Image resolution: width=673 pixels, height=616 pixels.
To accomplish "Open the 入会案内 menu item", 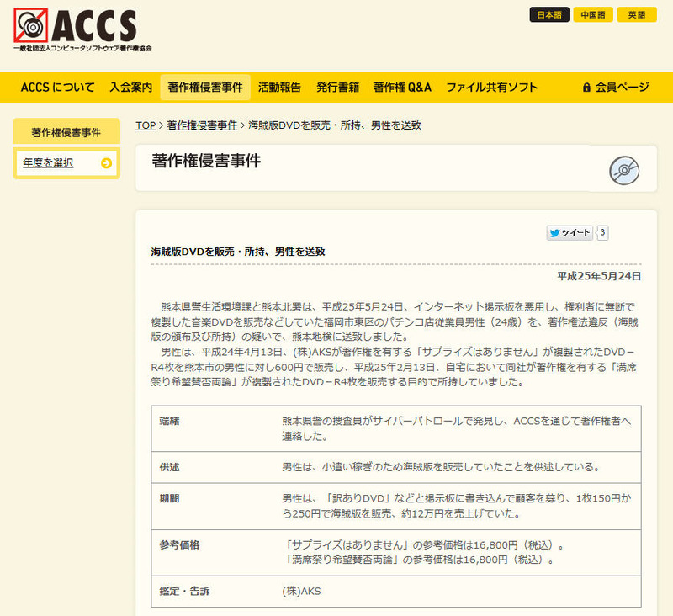I will coord(130,88).
